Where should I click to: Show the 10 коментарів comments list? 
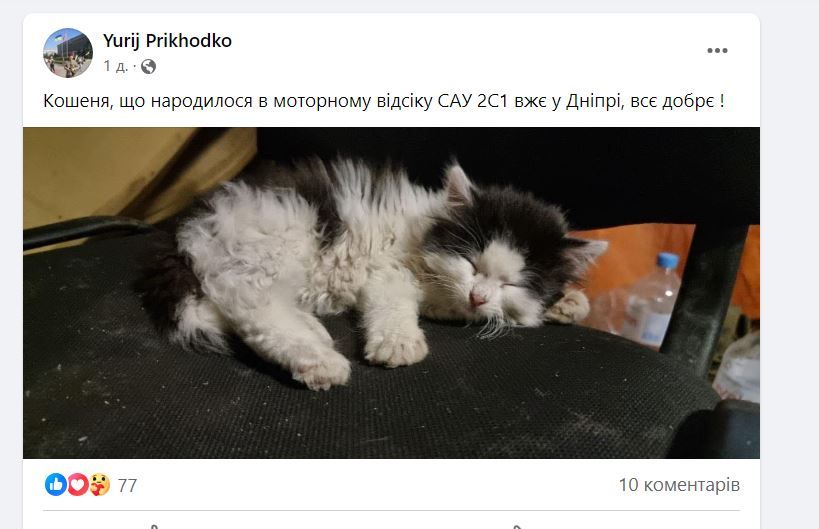click(x=679, y=485)
